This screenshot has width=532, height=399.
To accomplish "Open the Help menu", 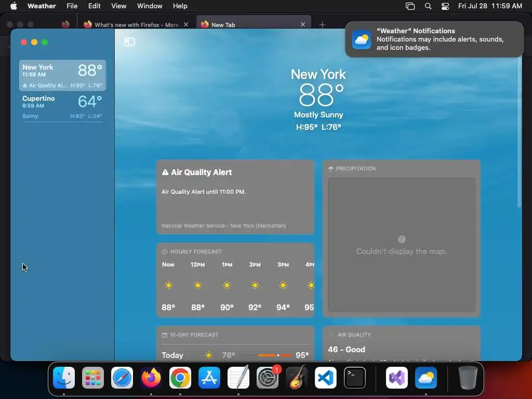I will [180, 6].
